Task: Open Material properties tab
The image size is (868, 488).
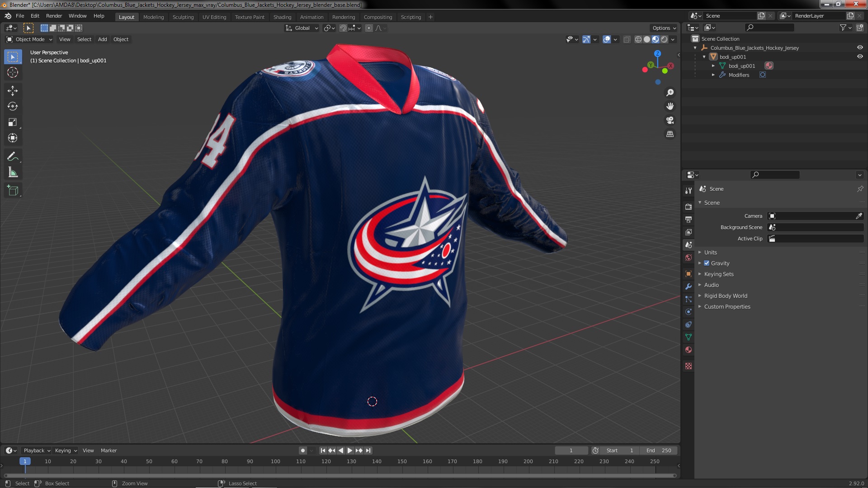Action: click(x=689, y=350)
